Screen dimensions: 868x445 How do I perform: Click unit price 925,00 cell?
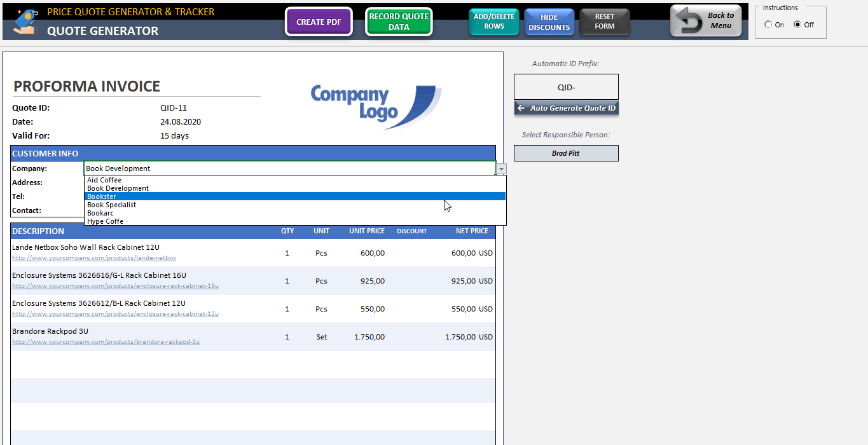pyautogui.click(x=373, y=281)
